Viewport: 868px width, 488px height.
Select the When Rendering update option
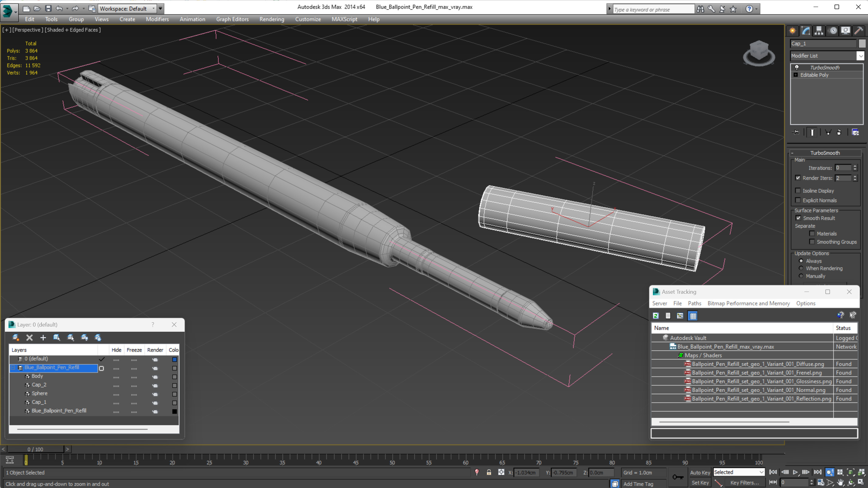801,268
